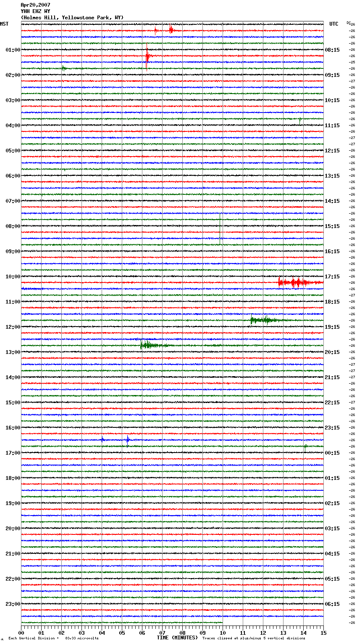Image resolution: width=357 pixels, height=644 pixels.
Task: Click the date text Apr20,2007
Action: [35, 5]
